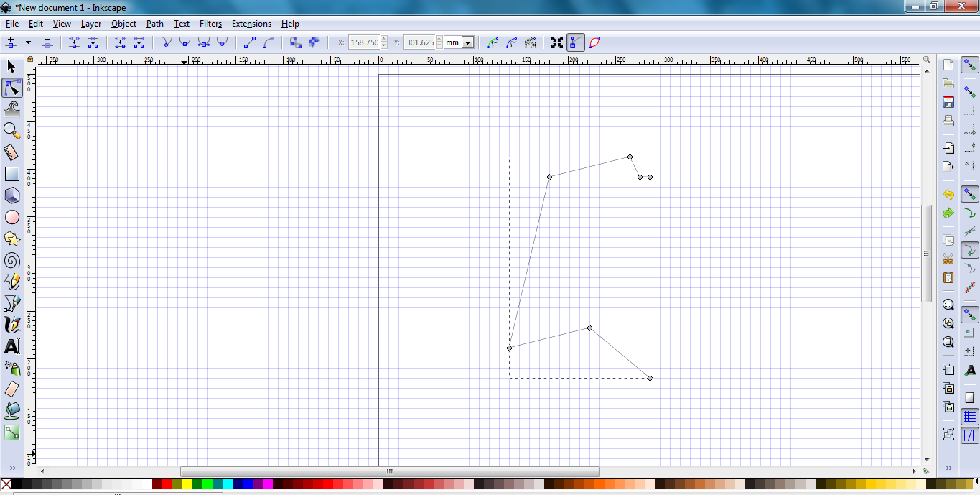The width and height of the screenshot is (980, 495).
Task: Make selected nodes corner
Action: (166, 42)
